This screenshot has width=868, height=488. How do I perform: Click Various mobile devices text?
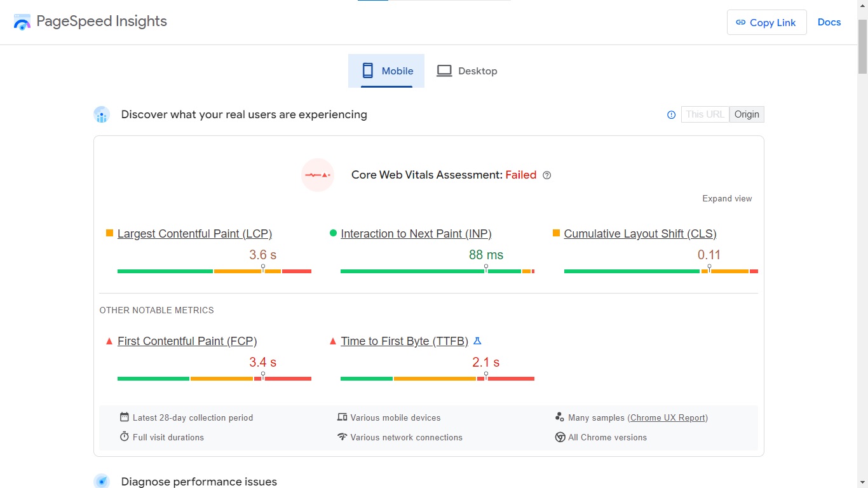pos(395,417)
